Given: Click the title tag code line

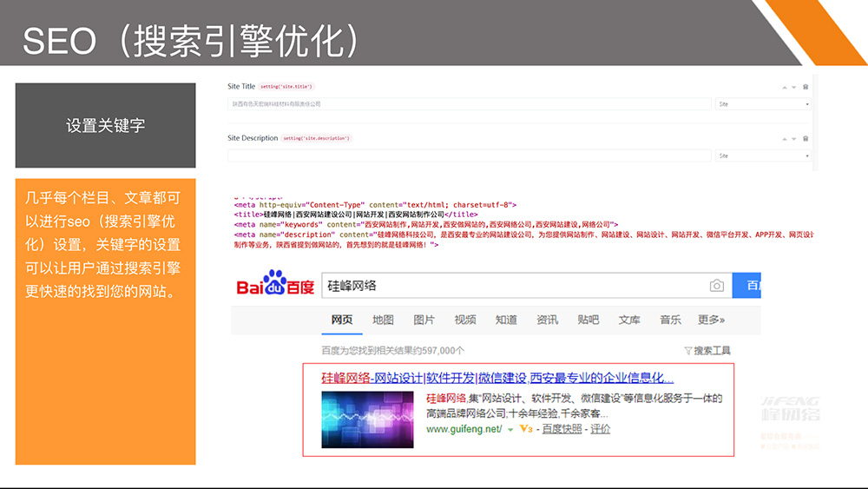Looking at the screenshot, I should (x=355, y=215).
